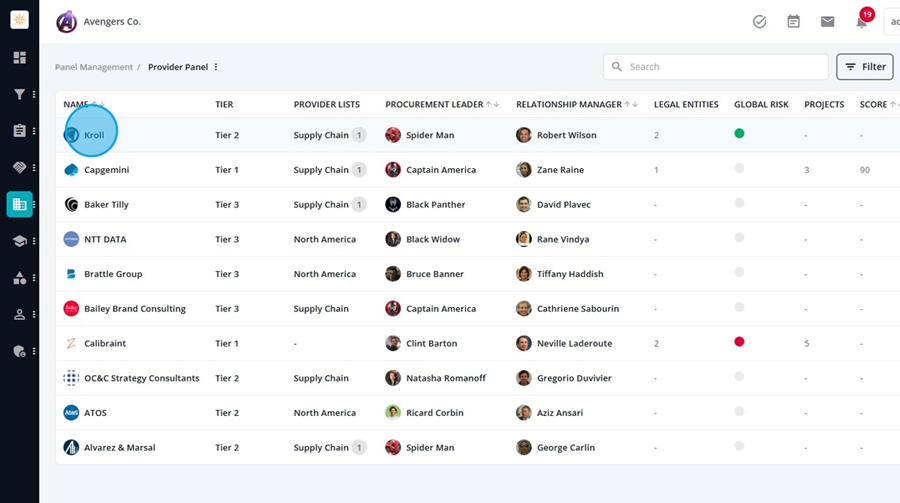Screen dimensions: 900x503
Task: Click Natasha Romanoff procurement leader name
Action: tap(446, 378)
